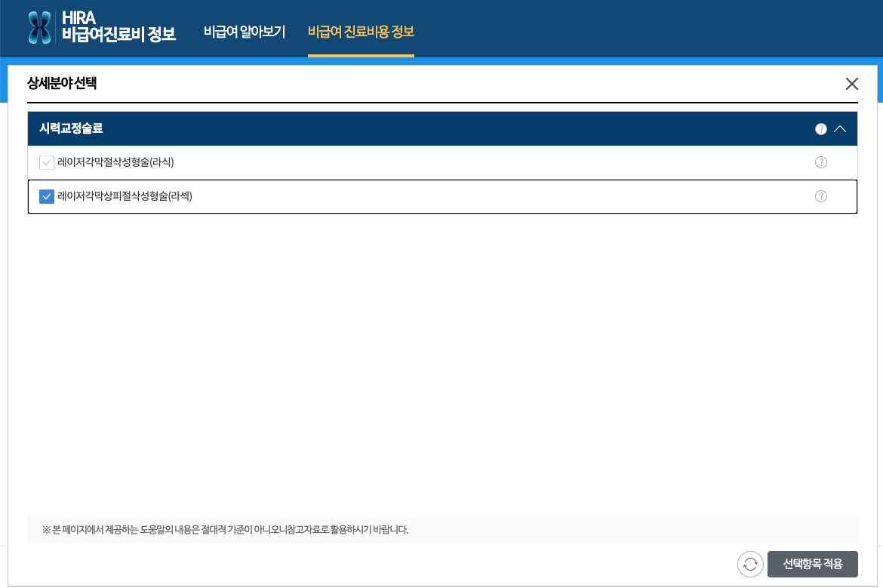Switch to the 비급여 알아보기 tab
The image size is (883, 588).
tap(244, 32)
